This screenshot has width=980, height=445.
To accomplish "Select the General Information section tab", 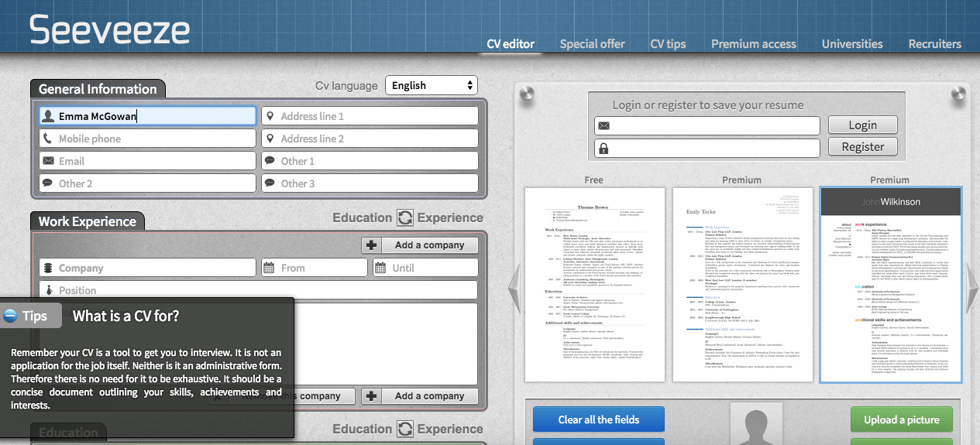I will pyautogui.click(x=98, y=89).
